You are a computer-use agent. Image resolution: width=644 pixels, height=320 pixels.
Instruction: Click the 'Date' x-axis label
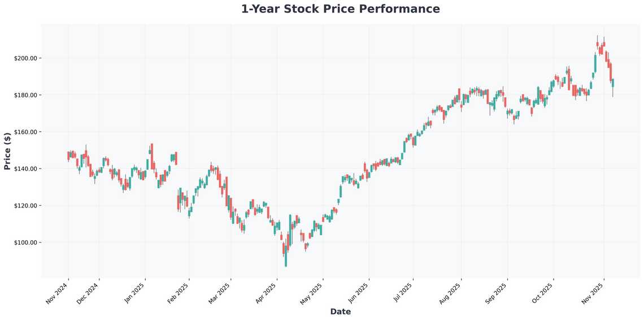pos(340,312)
